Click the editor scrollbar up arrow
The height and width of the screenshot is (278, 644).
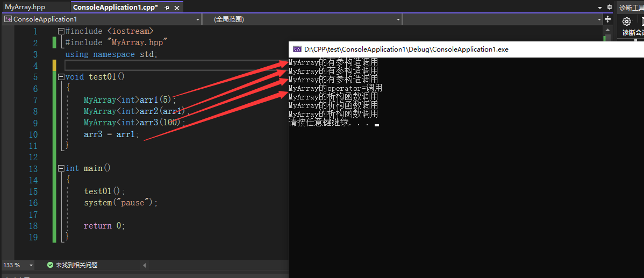607,31
